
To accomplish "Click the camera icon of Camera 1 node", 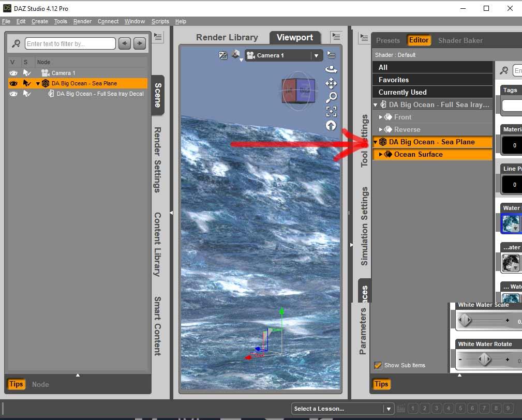I will coord(46,72).
